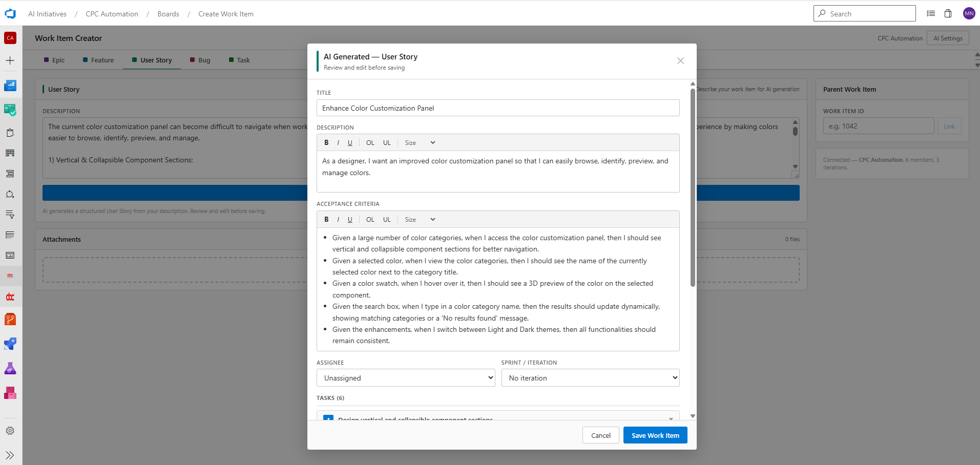Open the Test Plans flask icon
The image size is (980, 465).
[10, 368]
